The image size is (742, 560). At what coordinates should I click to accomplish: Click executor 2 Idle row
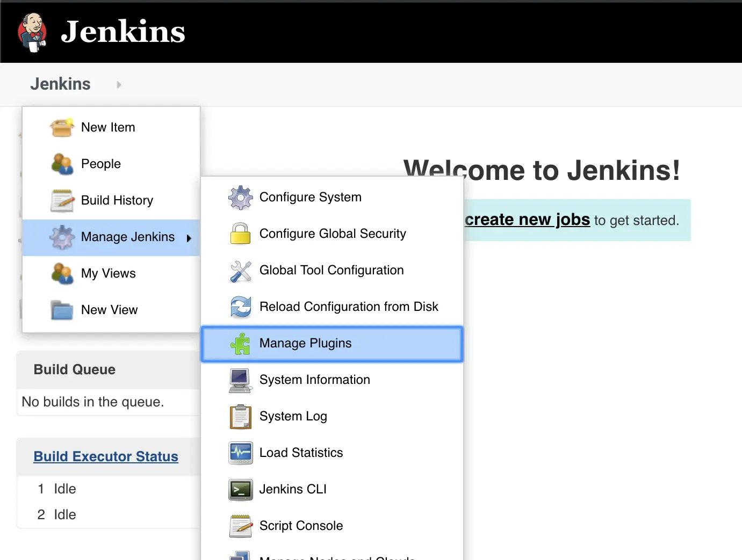(108, 514)
